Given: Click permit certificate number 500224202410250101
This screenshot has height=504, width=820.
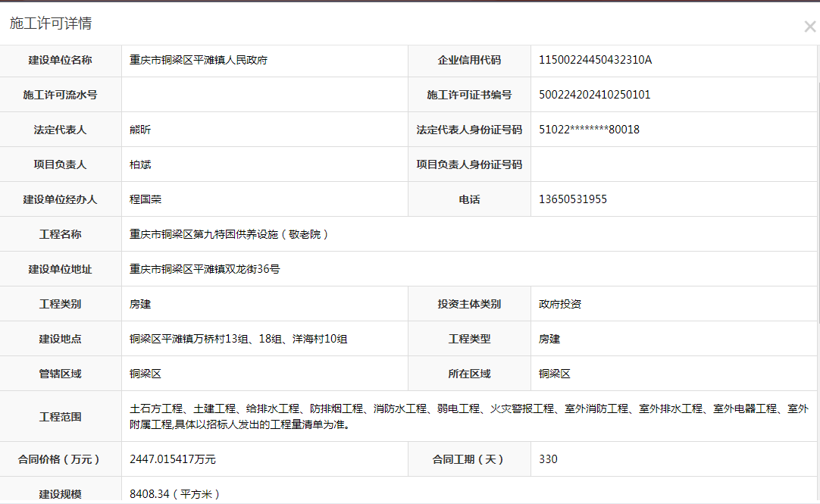Looking at the screenshot, I should tap(594, 95).
